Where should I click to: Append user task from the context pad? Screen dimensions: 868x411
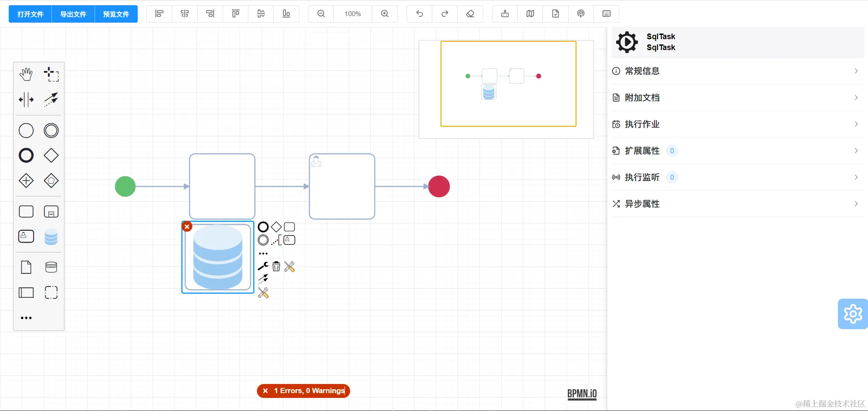(289, 240)
